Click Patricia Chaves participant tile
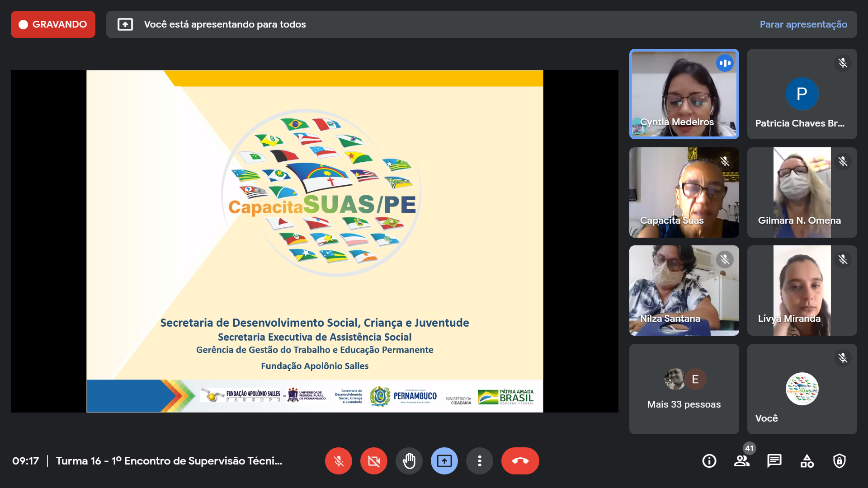The height and width of the screenshot is (488, 868). 802,94
